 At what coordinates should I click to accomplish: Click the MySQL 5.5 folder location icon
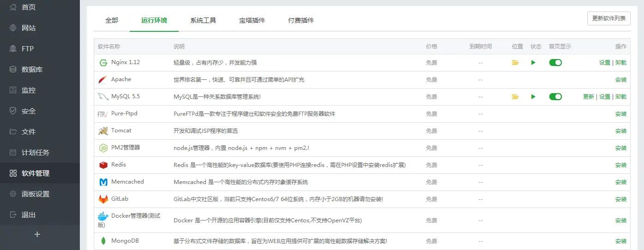pyautogui.click(x=515, y=97)
